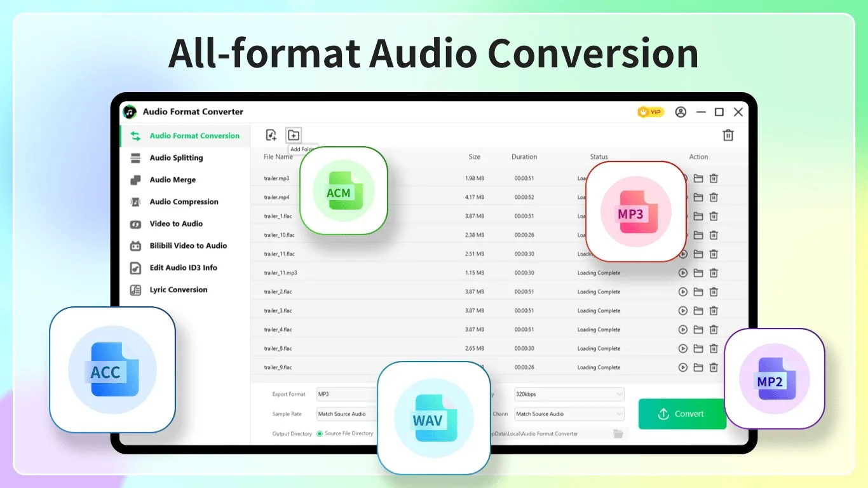Delete the trailer.mp4 row

click(x=714, y=198)
